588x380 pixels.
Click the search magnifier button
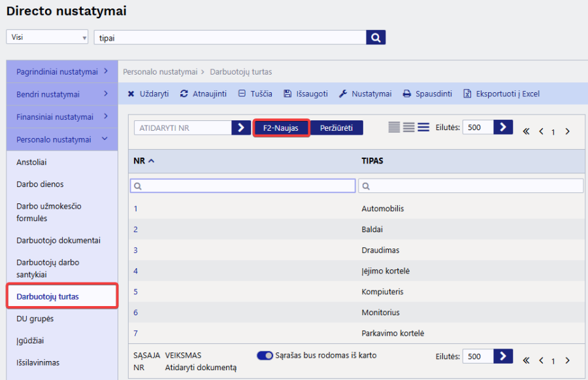[376, 37]
